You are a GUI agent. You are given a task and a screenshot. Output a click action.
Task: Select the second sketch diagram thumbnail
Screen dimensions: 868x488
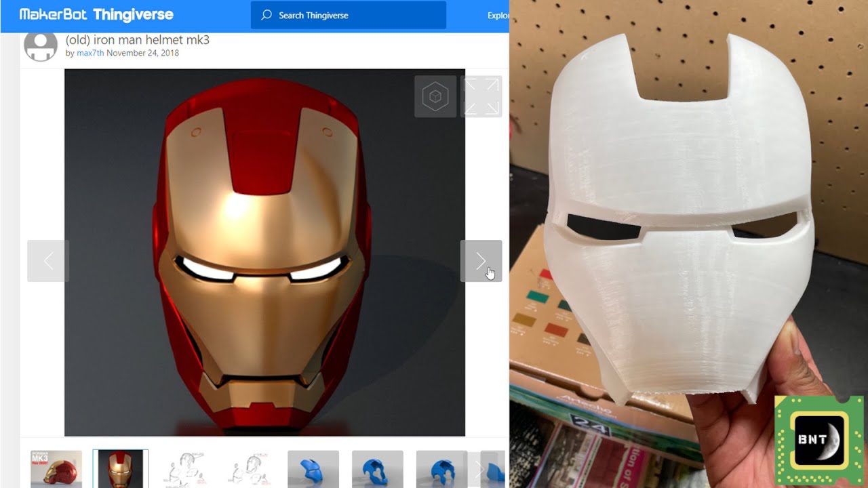250,469
